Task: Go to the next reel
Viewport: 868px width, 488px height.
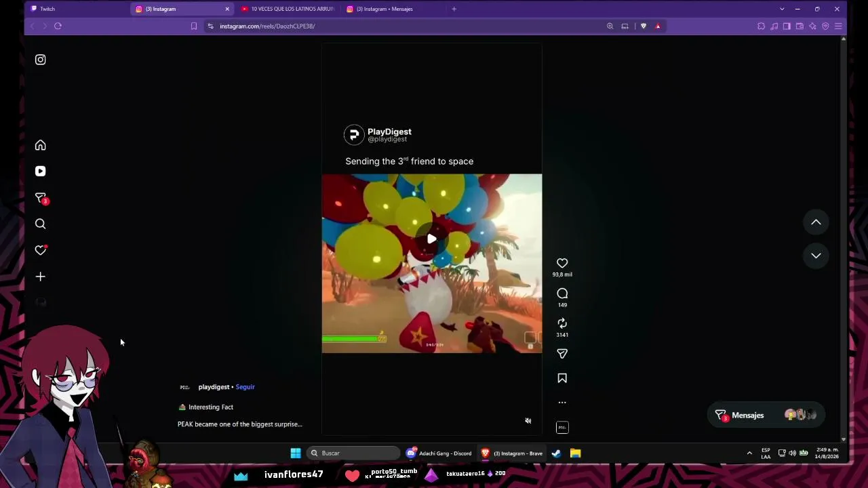Action: pyautogui.click(x=816, y=256)
